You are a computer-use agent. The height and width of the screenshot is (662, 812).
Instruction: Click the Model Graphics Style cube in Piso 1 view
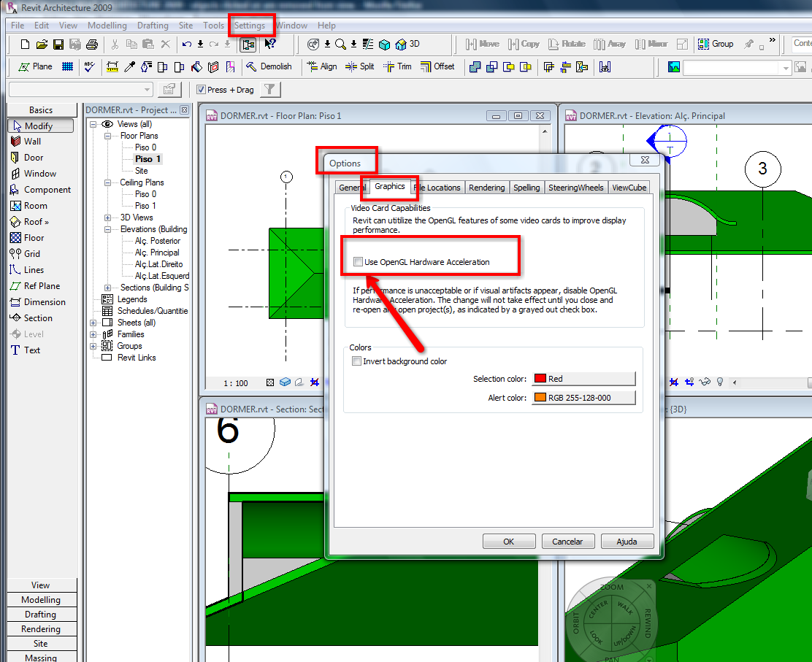pos(285,382)
